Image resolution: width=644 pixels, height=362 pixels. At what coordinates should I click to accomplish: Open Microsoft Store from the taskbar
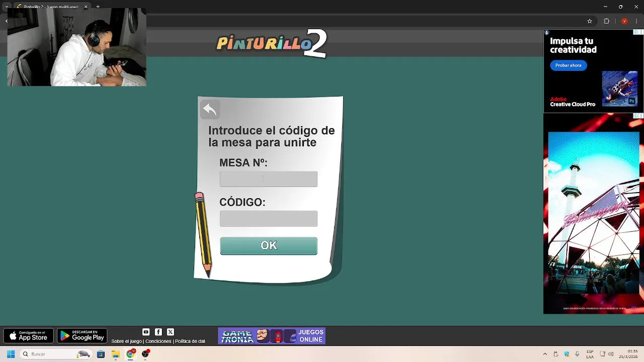click(101, 354)
